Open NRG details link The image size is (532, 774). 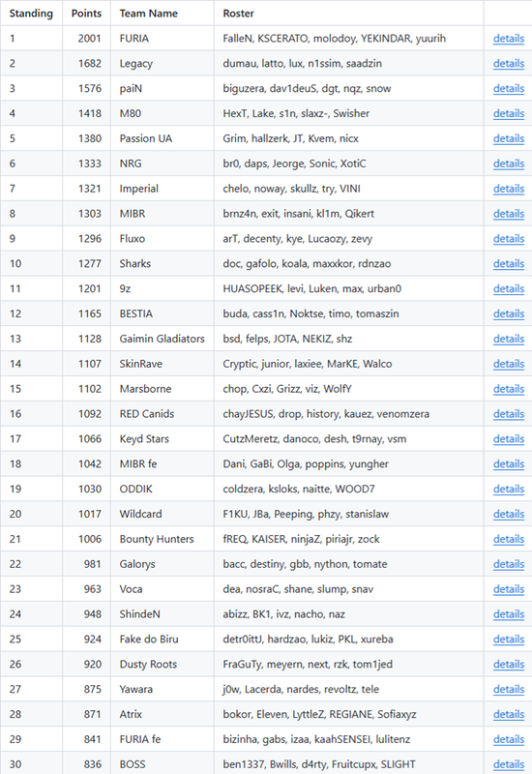coord(509,164)
